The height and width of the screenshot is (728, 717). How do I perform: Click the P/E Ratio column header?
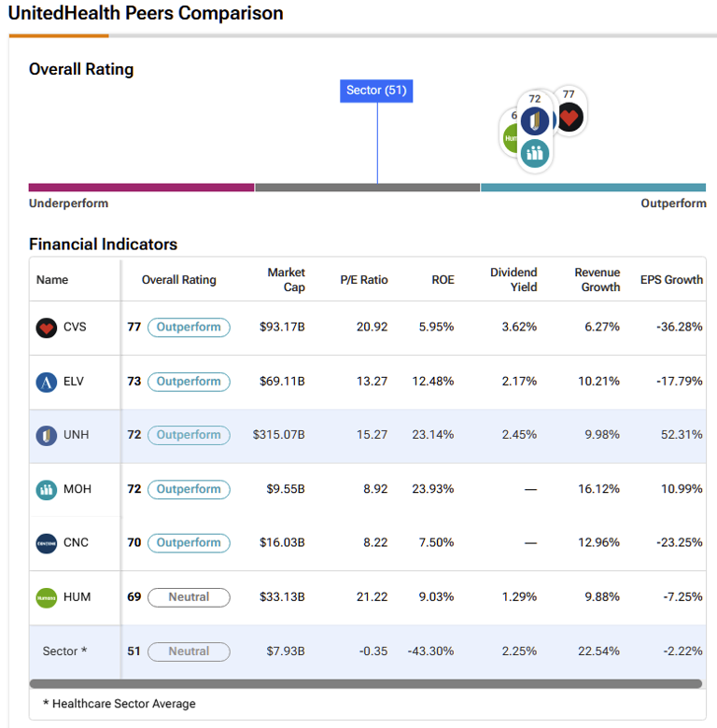click(363, 280)
